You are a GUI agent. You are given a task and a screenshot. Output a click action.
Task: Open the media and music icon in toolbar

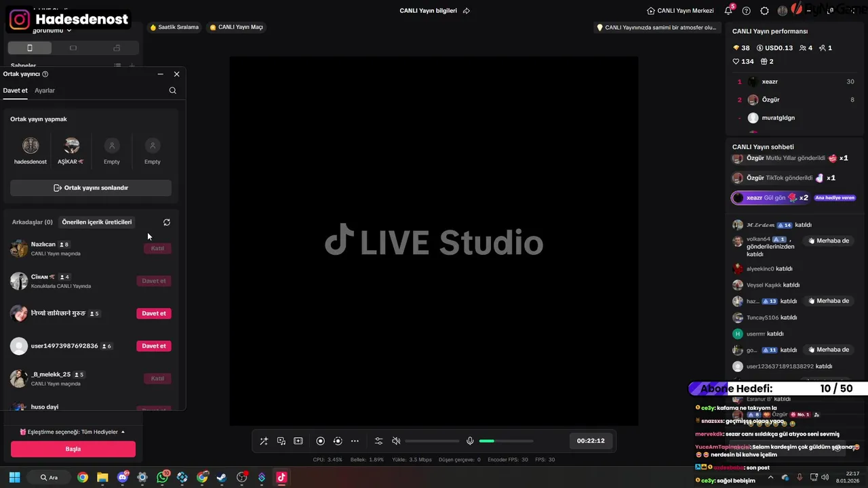pyautogui.click(x=281, y=441)
